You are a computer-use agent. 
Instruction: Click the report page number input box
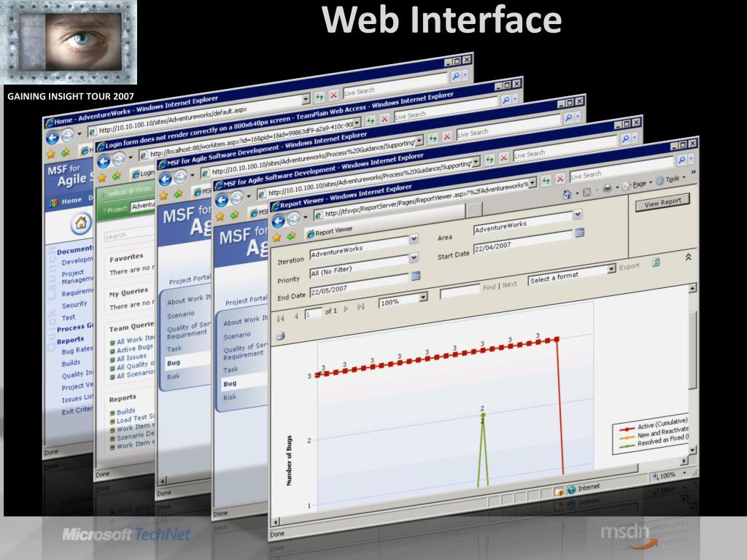(312, 314)
